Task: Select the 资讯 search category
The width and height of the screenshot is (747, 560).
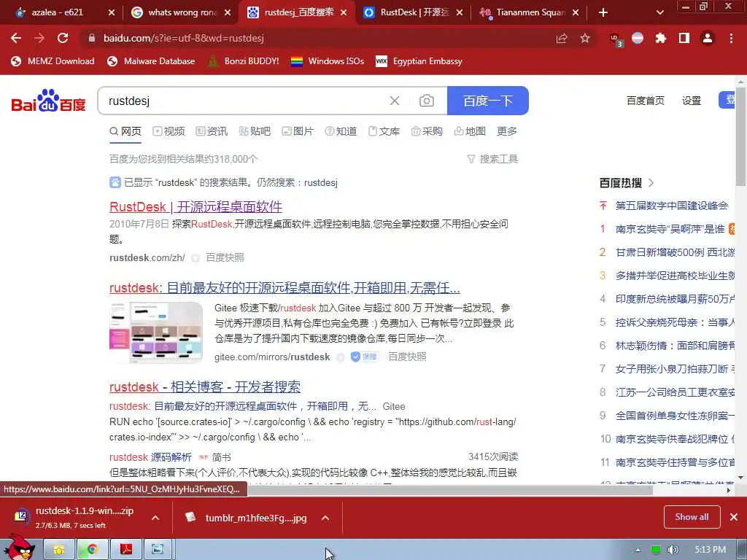Action: click(x=212, y=131)
